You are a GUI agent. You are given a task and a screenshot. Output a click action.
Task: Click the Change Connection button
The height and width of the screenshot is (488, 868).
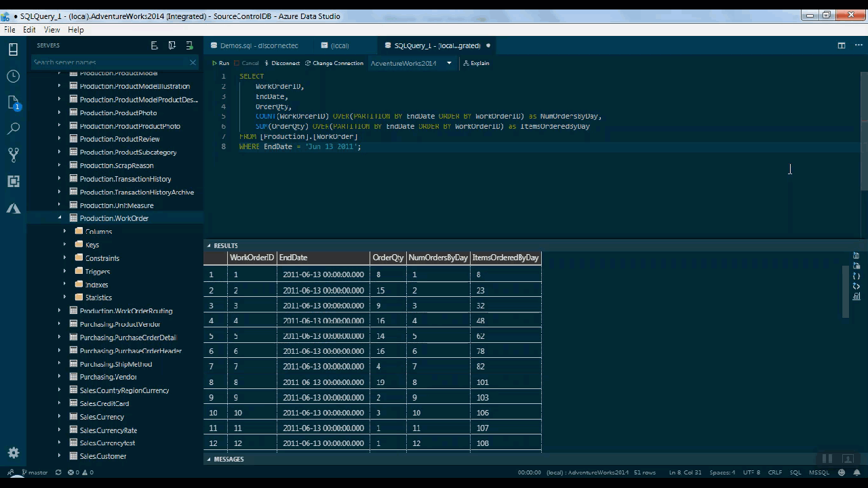[334, 63]
